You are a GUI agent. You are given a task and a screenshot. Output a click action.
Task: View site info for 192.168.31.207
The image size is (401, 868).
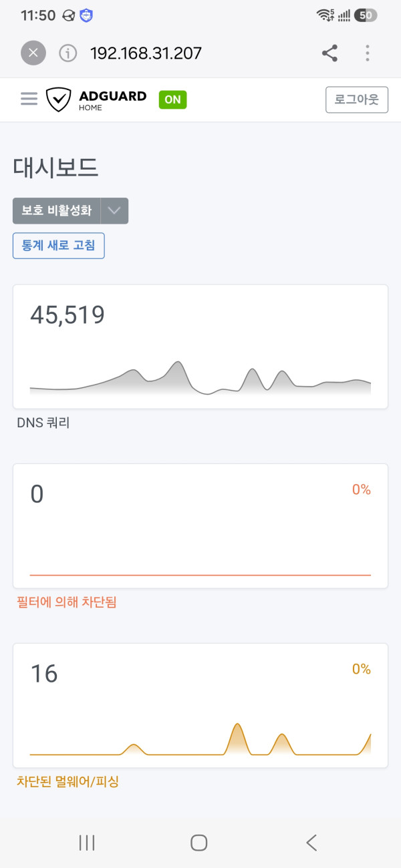point(68,53)
